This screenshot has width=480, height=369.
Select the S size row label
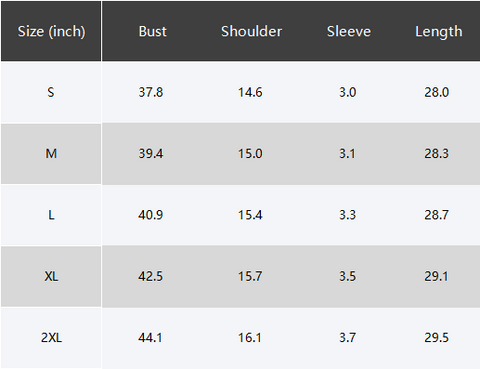coord(51,92)
